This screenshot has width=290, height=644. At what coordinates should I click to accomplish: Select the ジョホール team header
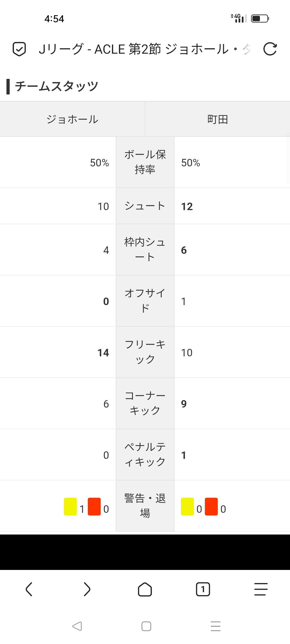click(73, 119)
